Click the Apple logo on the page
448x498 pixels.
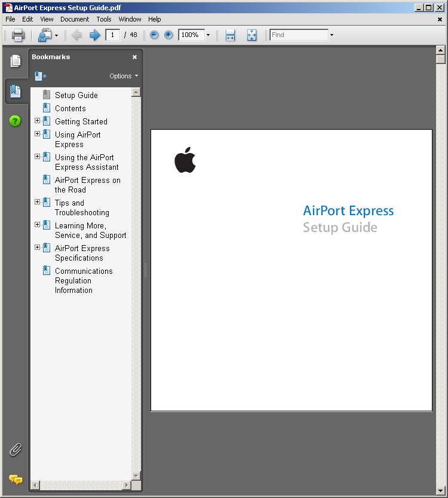[185, 160]
